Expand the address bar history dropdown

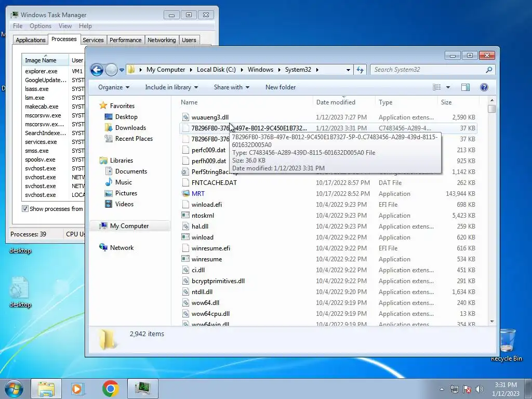(348, 70)
